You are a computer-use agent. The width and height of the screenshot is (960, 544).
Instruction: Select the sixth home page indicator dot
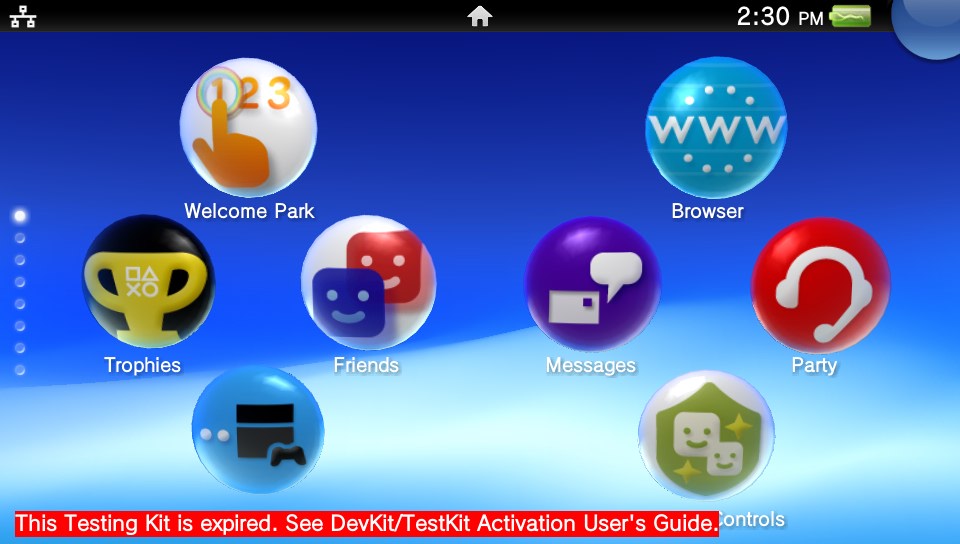[20, 326]
